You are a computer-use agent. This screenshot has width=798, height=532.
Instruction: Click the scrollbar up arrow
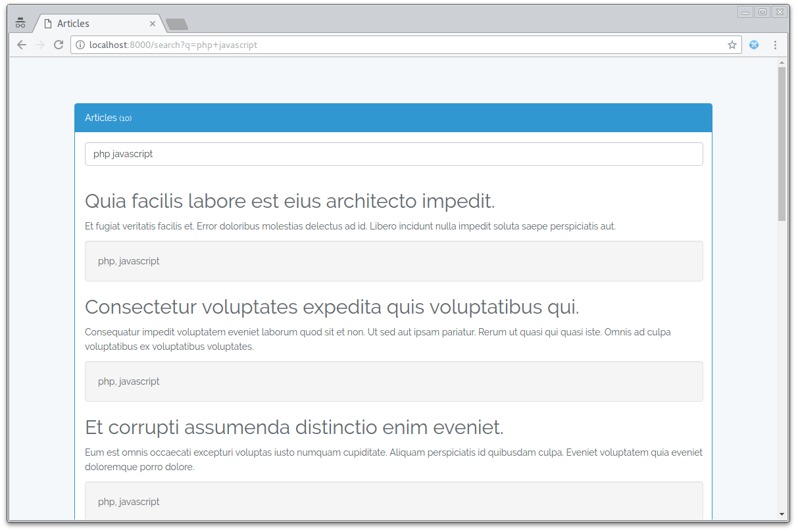782,62
